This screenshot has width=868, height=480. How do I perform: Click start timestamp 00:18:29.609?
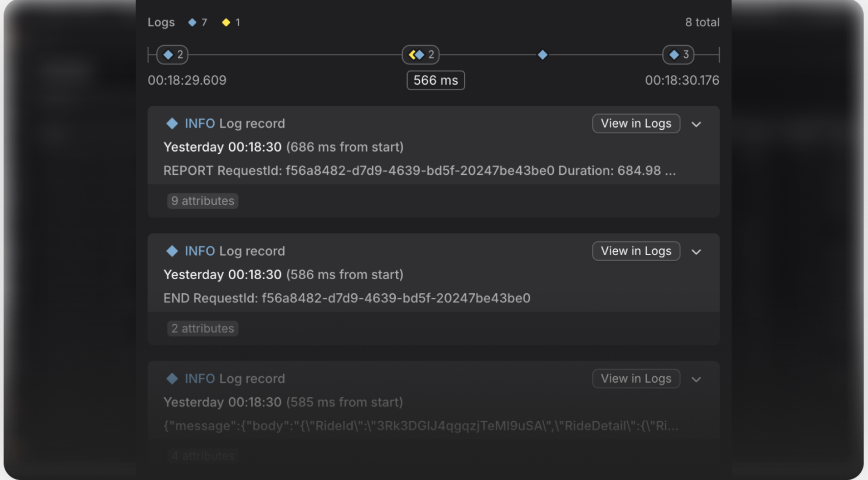tap(187, 80)
